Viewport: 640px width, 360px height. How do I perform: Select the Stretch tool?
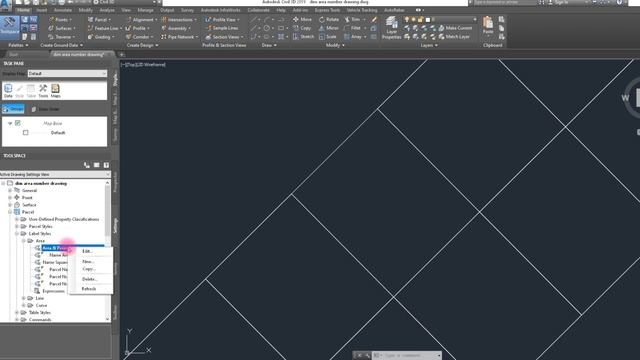pyautogui.click(x=303, y=37)
